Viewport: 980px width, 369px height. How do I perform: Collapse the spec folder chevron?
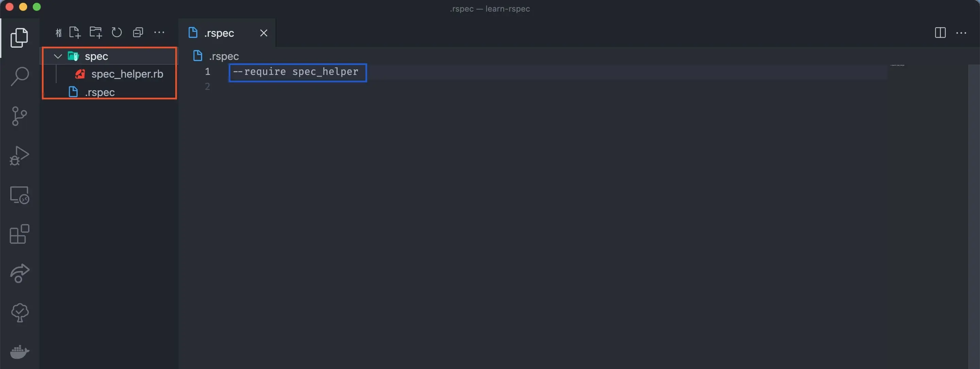tap(58, 56)
